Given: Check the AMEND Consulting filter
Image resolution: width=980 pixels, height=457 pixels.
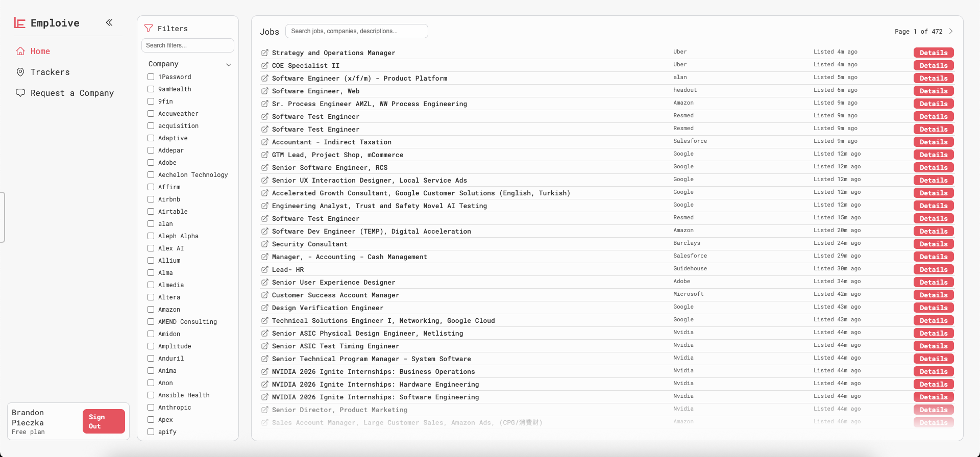Looking at the screenshot, I should (x=151, y=321).
